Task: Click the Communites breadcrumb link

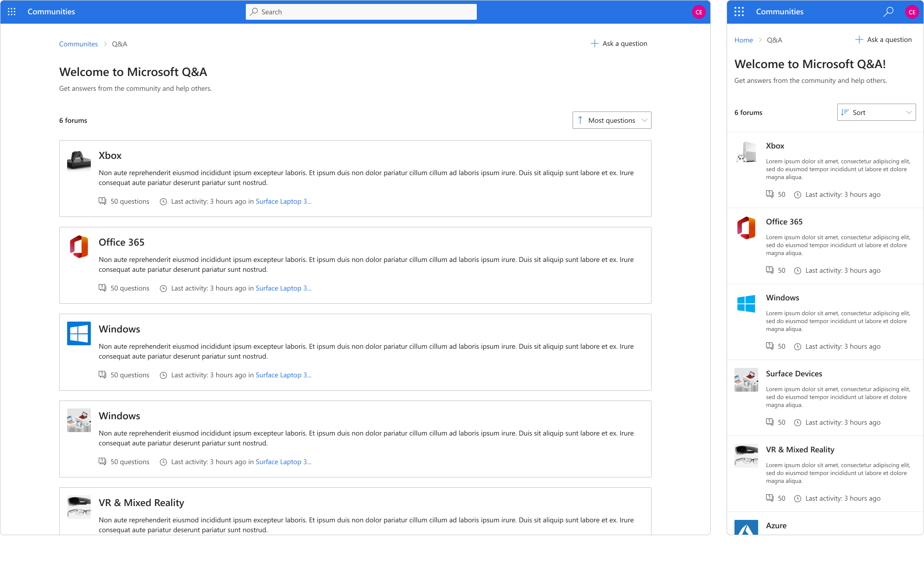Action: pos(78,44)
